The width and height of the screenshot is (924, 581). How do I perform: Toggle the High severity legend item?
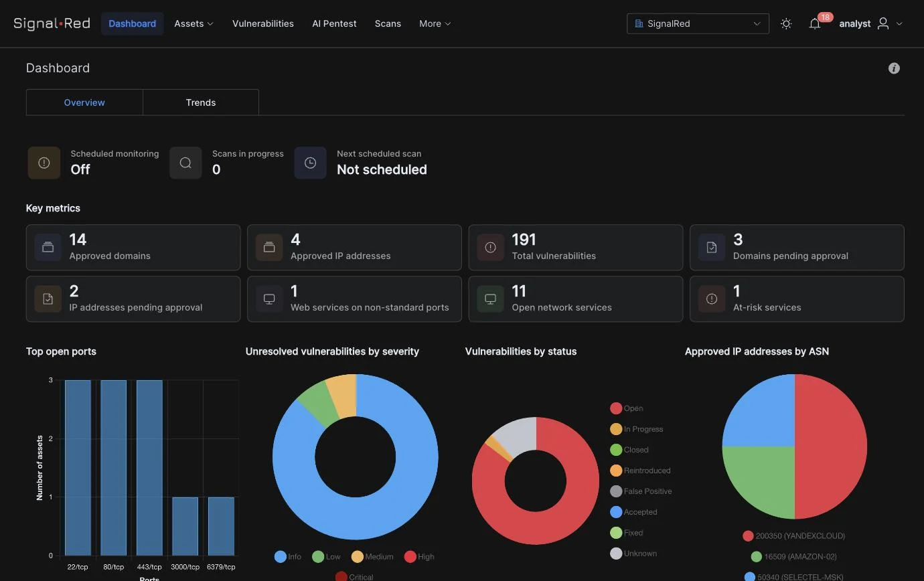point(419,557)
